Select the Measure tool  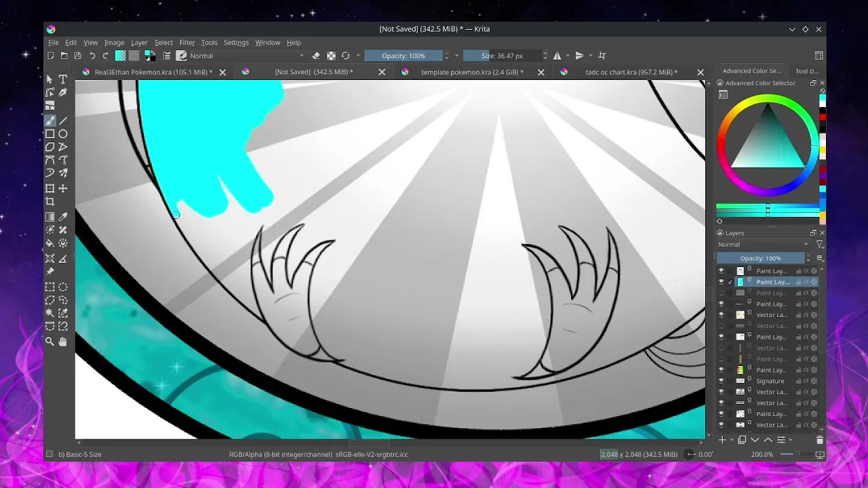pyautogui.click(x=63, y=258)
